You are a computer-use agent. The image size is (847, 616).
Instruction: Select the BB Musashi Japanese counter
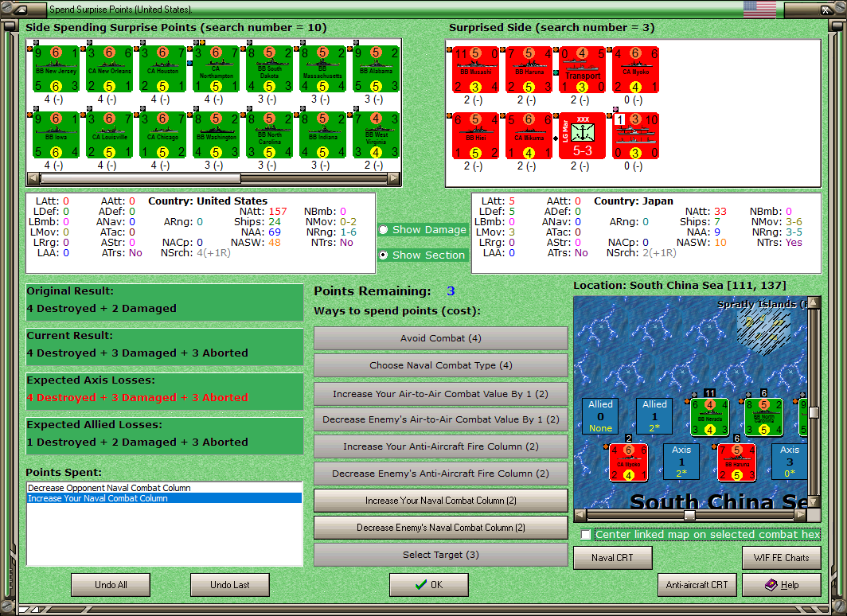click(x=475, y=70)
